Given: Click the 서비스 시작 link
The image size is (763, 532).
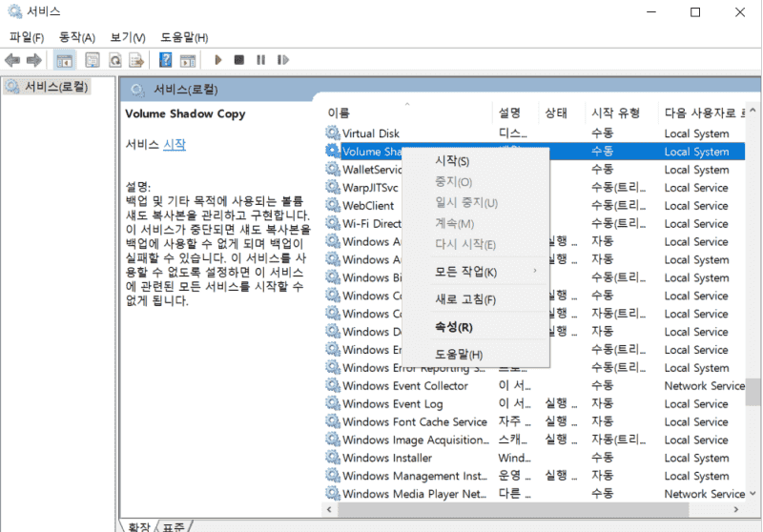Looking at the screenshot, I should [x=175, y=144].
